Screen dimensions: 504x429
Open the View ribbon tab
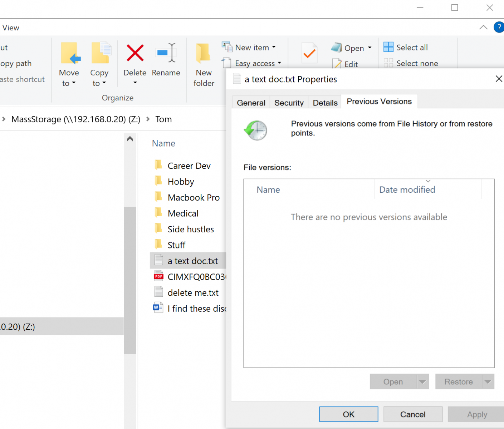pyautogui.click(x=11, y=28)
